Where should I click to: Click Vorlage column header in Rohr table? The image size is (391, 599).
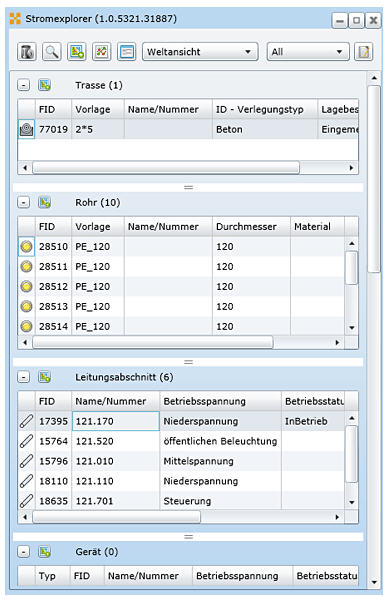point(98,227)
